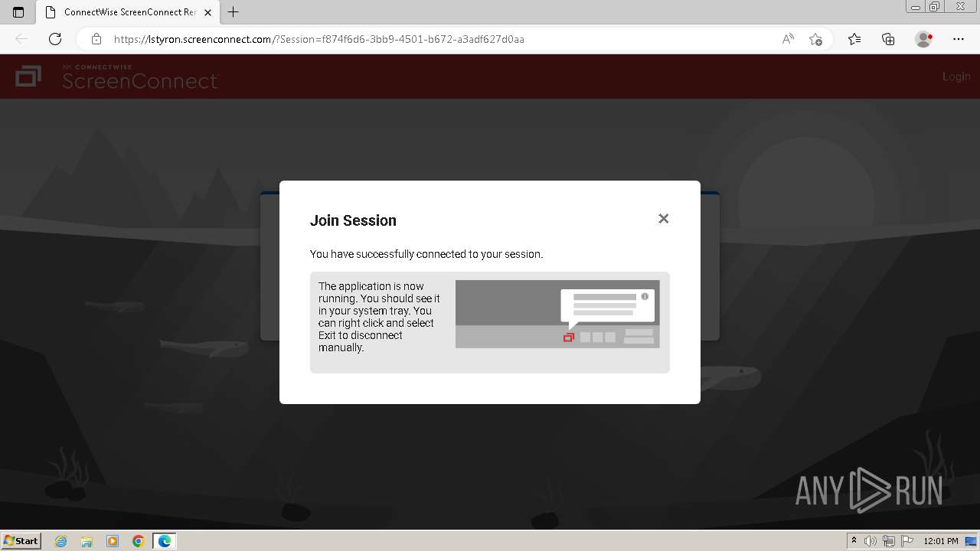980x551 pixels.
Task: Open File Explorer from taskbar
Action: [x=87, y=541]
